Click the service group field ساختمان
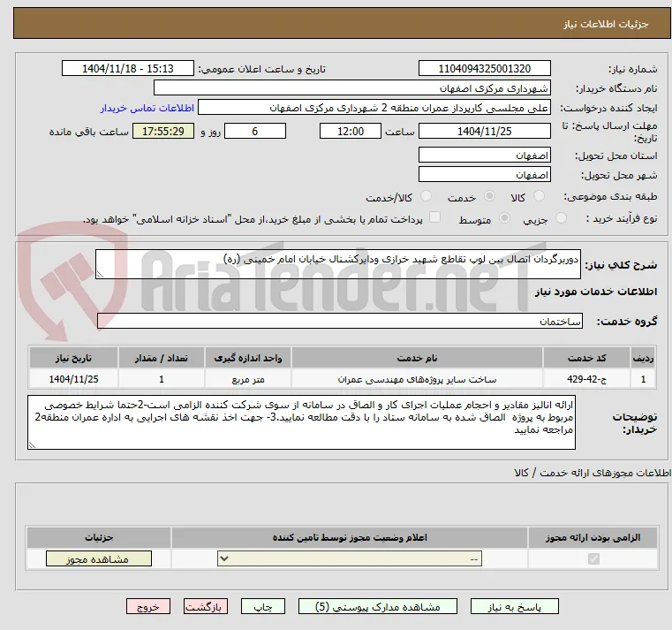Screen dimensions: 672x630 click(340, 322)
